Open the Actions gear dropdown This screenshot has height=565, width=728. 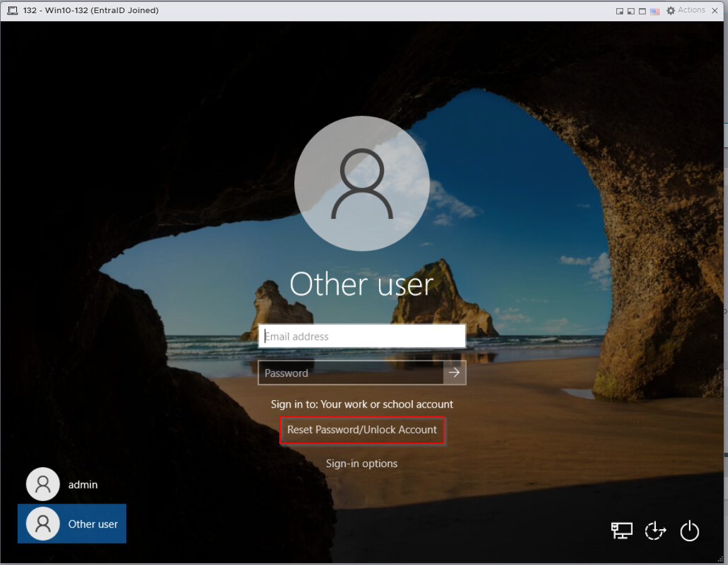685,10
